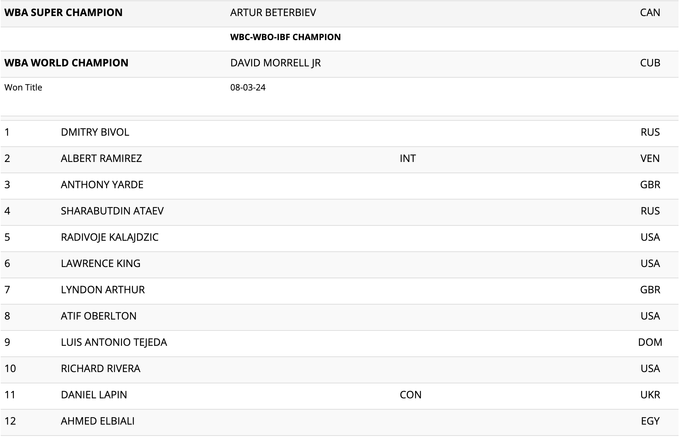Select Albert Ramirez in the rankings
Viewport: 680px width, 437px height.
(101, 158)
